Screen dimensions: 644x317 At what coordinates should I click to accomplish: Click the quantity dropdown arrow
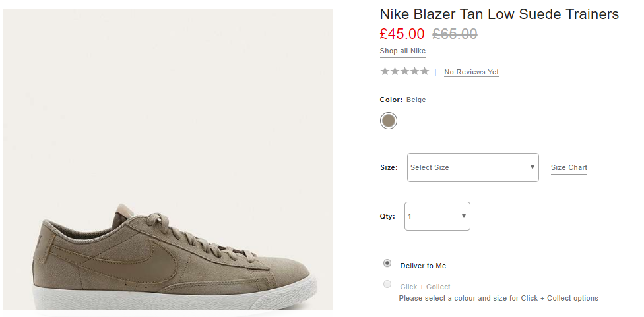tap(464, 216)
